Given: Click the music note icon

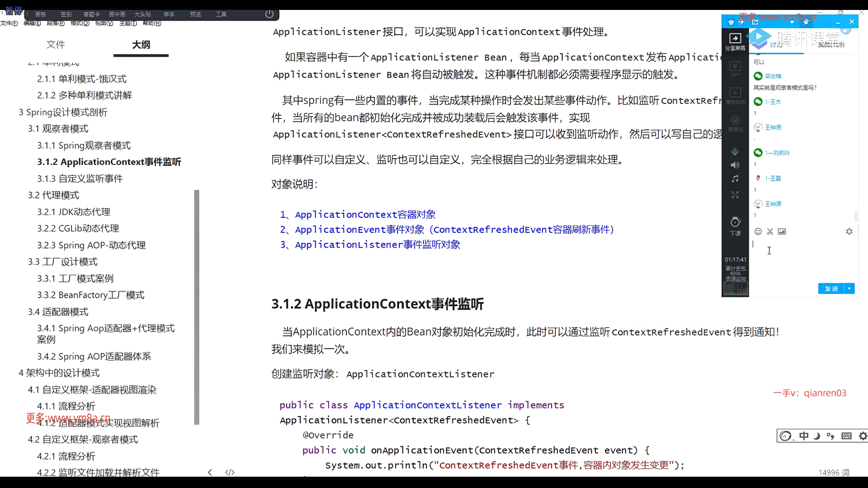Looking at the screenshot, I should click(735, 179).
